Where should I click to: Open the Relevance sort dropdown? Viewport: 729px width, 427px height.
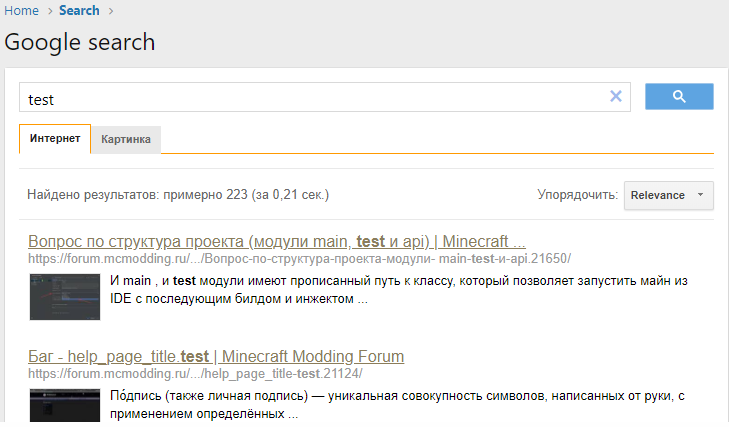coord(668,195)
